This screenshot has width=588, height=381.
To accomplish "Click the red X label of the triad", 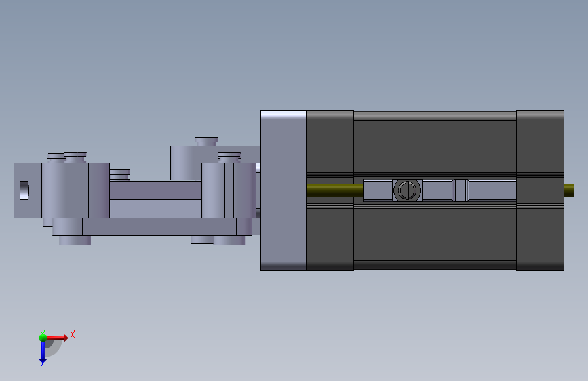I will click(73, 334).
